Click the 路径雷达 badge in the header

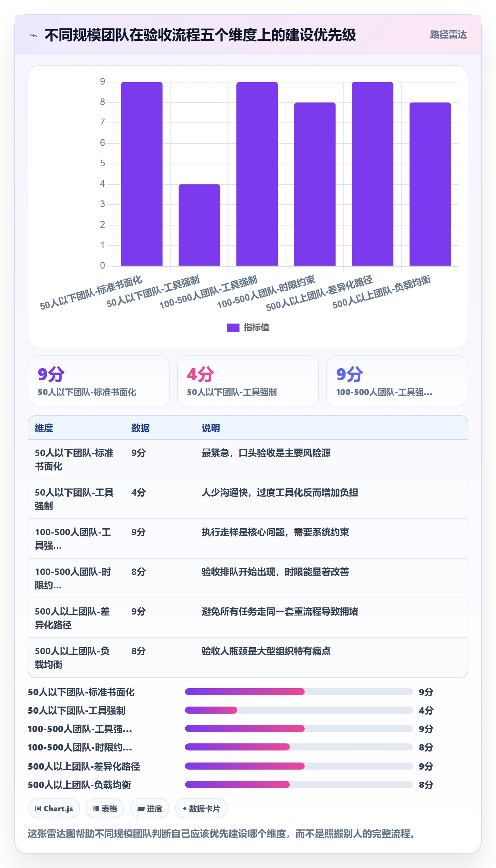pos(448,35)
